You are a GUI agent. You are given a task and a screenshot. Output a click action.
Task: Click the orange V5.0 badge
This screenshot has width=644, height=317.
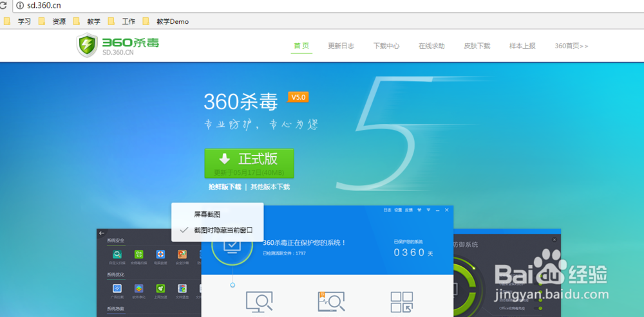298,97
